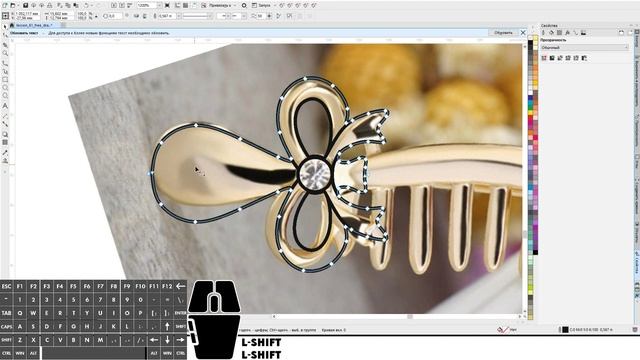The height and width of the screenshot is (360, 640).
Task: Select Uniform transparency icon in Properties
Action: pos(552,58)
